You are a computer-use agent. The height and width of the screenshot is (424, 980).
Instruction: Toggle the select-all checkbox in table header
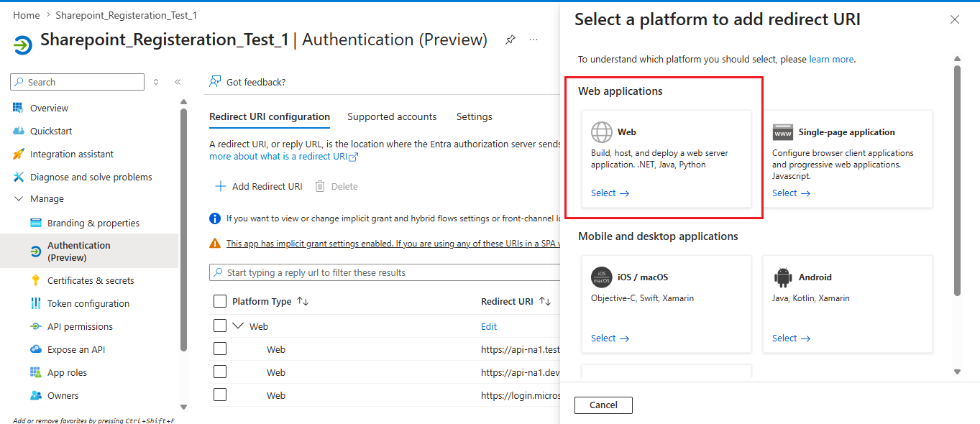point(220,301)
